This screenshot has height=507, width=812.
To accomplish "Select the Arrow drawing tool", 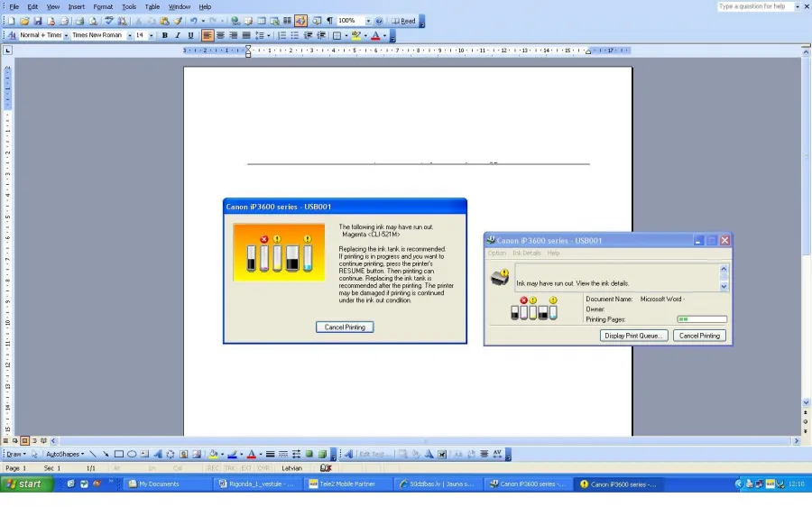I will click(106, 454).
